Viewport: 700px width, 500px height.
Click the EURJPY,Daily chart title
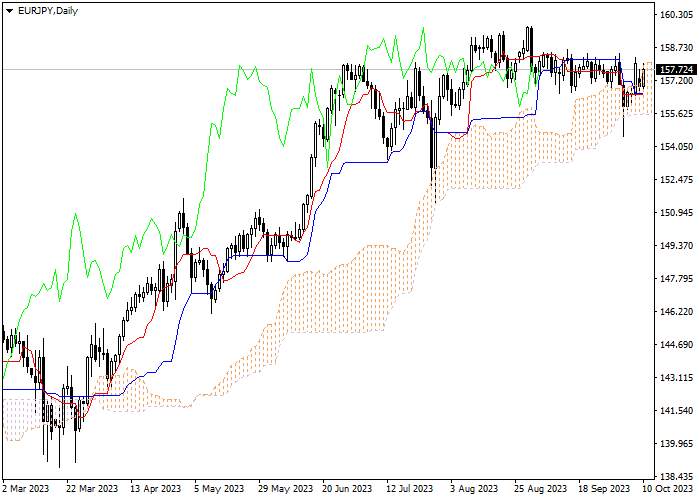[48, 11]
